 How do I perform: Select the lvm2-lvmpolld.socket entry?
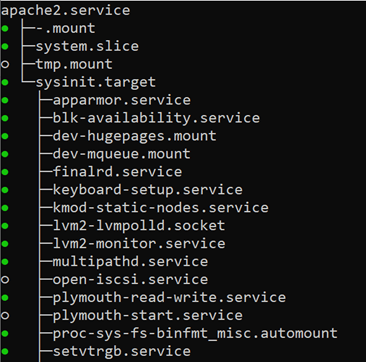[x=139, y=226]
